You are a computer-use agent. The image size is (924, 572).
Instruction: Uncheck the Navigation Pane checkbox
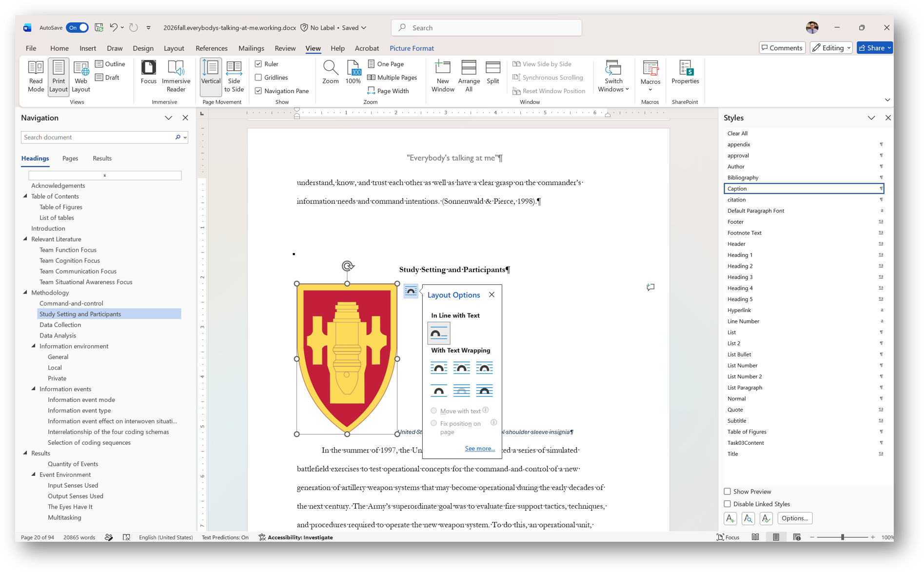click(258, 91)
